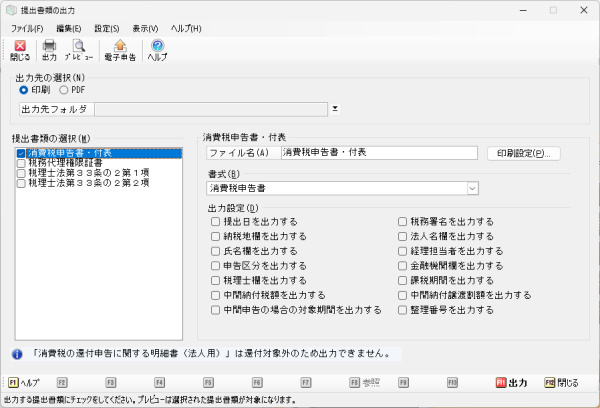Click the 印刷設定(P)... button
This screenshot has width=600, height=408.
click(x=523, y=153)
